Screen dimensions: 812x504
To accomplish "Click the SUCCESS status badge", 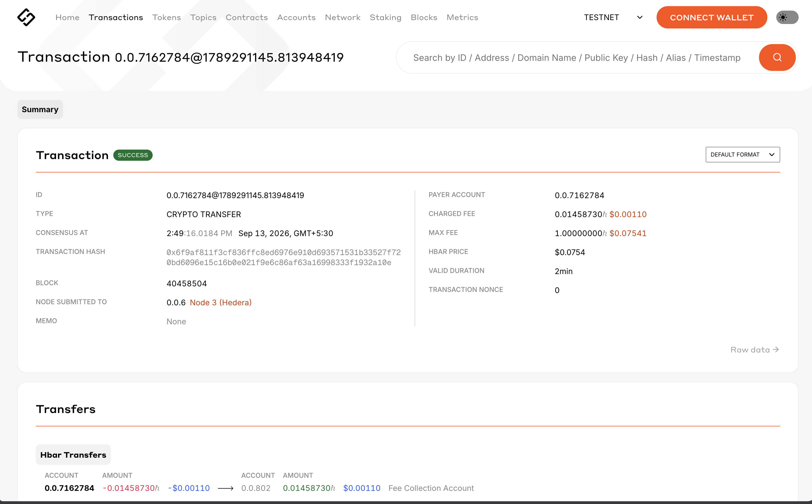I will pyautogui.click(x=133, y=155).
